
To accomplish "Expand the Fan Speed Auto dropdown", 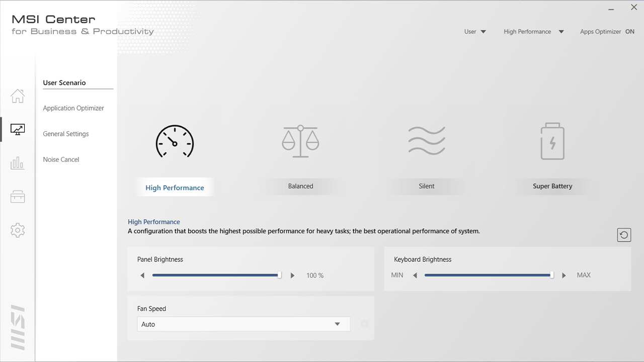I will point(244,324).
